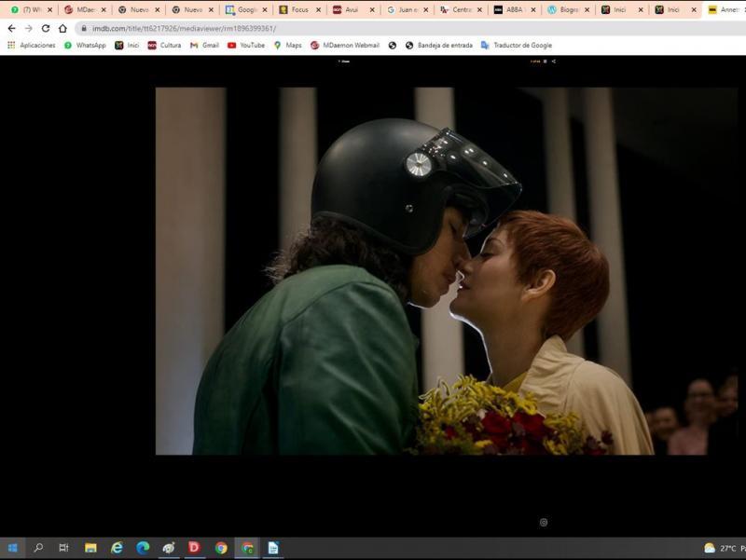Viewport: 746px width, 560px height.
Task: Open the red D app on taskbar
Action: tap(195, 548)
